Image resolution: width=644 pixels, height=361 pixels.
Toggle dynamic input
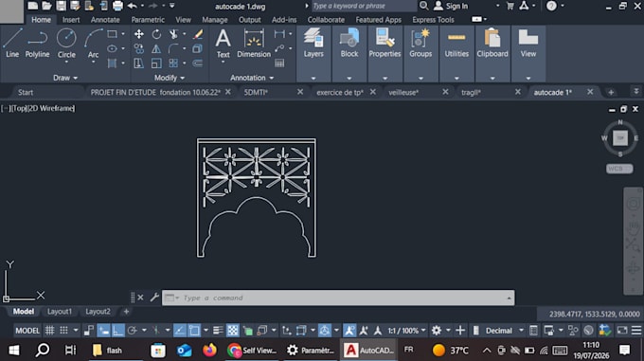(x=103, y=330)
